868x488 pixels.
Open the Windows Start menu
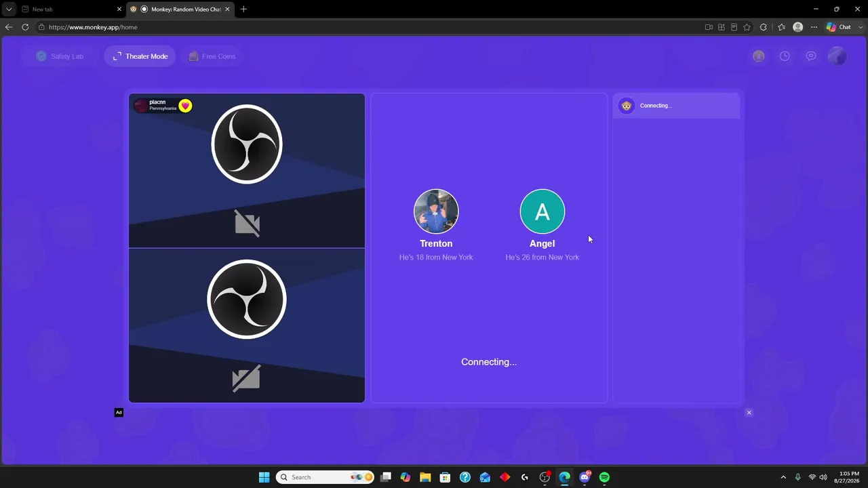pyautogui.click(x=264, y=477)
